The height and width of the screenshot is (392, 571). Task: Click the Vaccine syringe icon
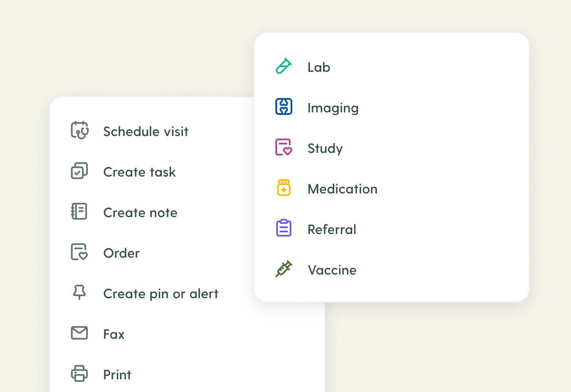[283, 268]
